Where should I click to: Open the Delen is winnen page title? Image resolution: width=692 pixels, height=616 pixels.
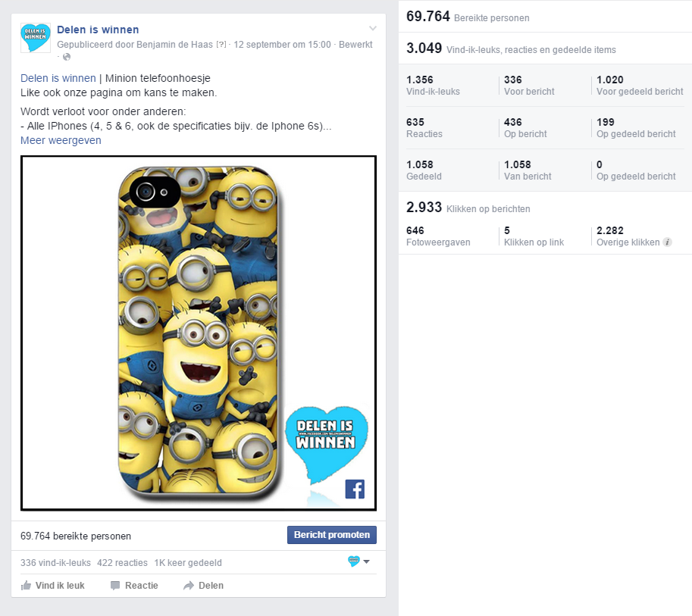[98, 30]
